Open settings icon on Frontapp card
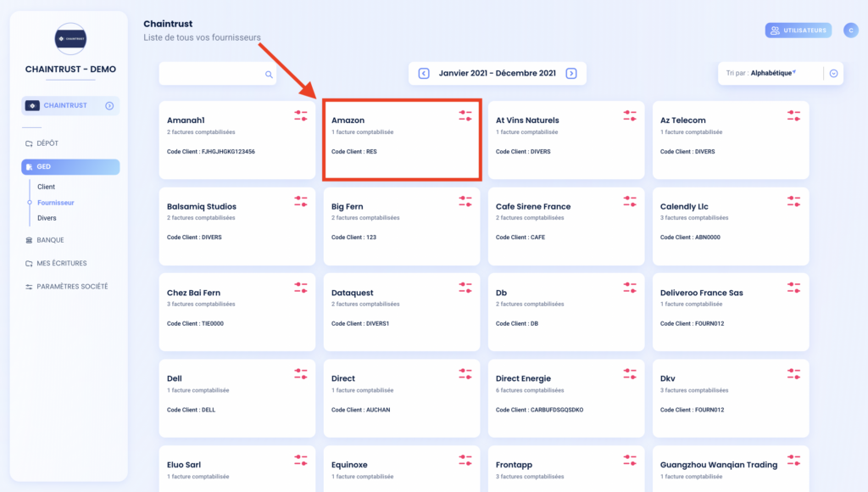The height and width of the screenshot is (492, 868). (630, 461)
